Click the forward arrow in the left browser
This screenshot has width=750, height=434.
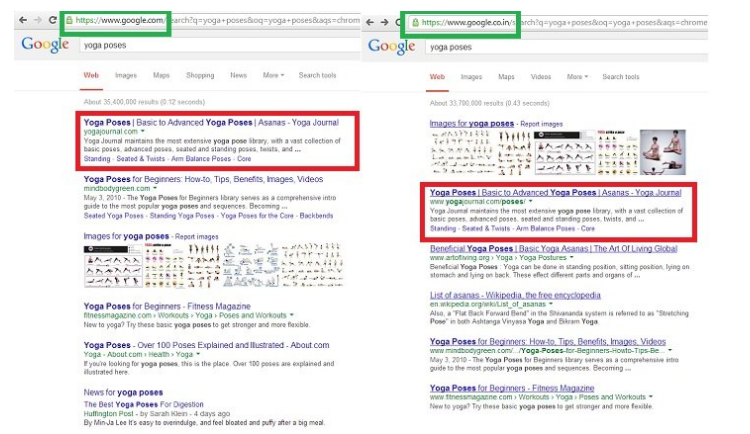click(39, 20)
